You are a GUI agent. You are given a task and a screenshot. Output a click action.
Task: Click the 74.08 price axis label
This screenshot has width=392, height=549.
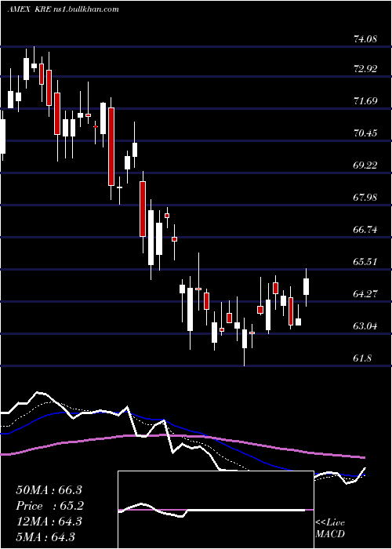pos(365,38)
